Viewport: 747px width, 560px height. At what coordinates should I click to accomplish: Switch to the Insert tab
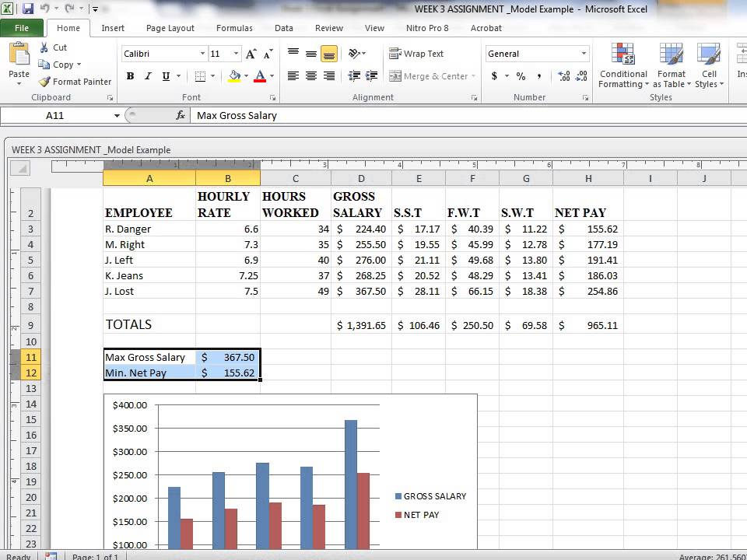(113, 28)
